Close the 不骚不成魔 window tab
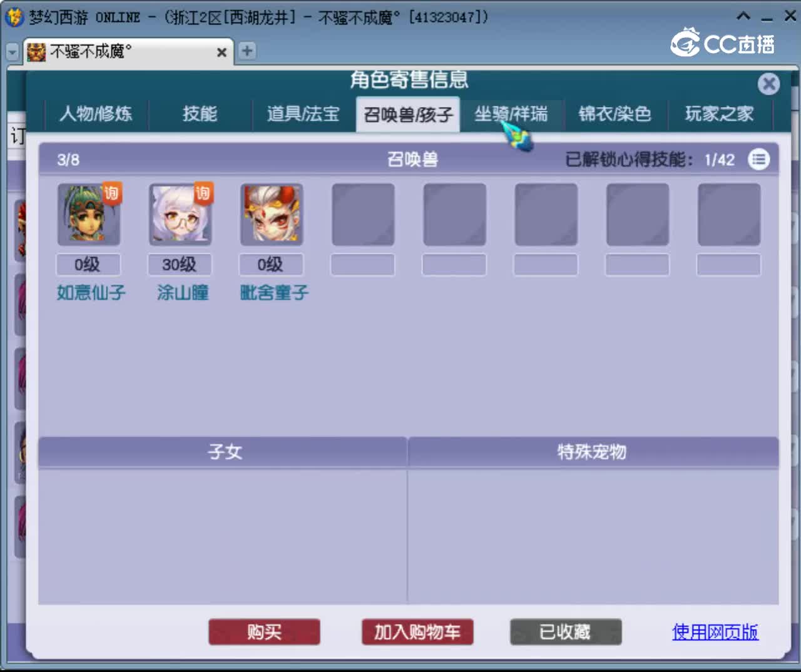Image resolution: width=801 pixels, height=672 pixels. click(x=221, y=53)
